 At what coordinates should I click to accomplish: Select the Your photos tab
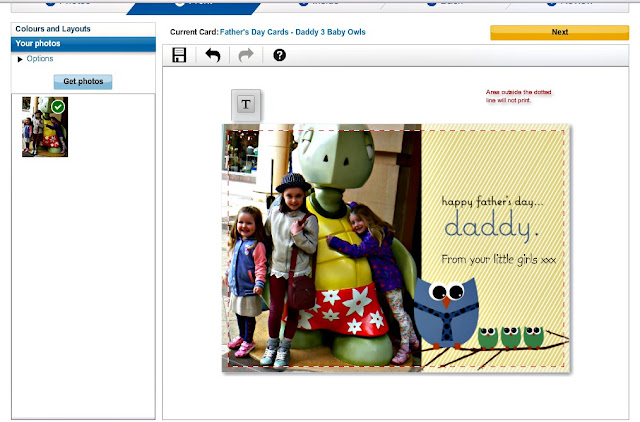[x=83, y=44]
